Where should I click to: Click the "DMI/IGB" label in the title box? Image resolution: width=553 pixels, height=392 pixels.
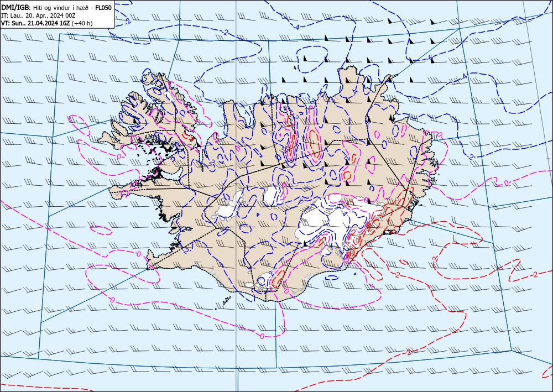point(15,7)
